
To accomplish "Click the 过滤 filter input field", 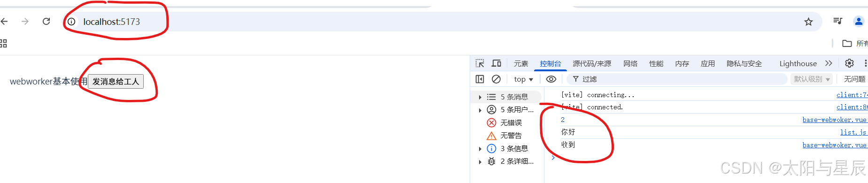I will point(677,79).
